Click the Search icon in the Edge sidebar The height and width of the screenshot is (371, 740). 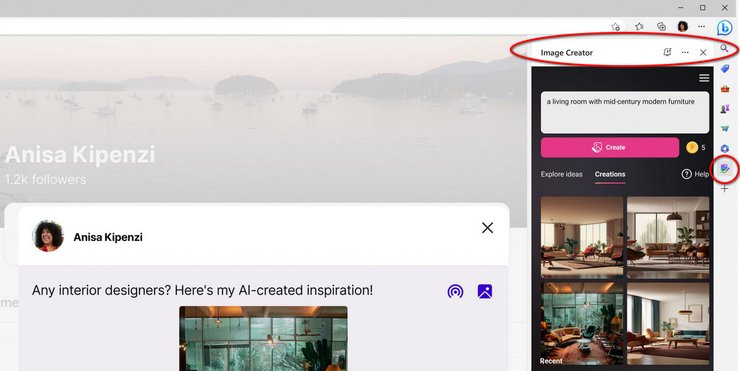(724, 48)
